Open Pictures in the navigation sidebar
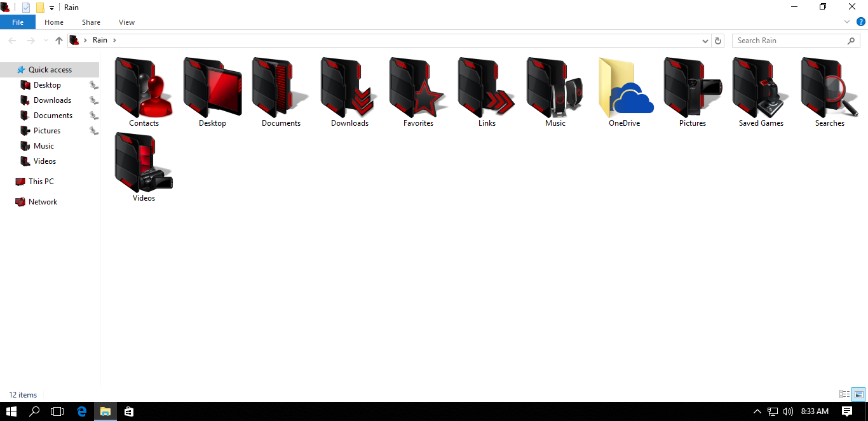This screenshot has width=868, height=421. click(x=47, y=131)
